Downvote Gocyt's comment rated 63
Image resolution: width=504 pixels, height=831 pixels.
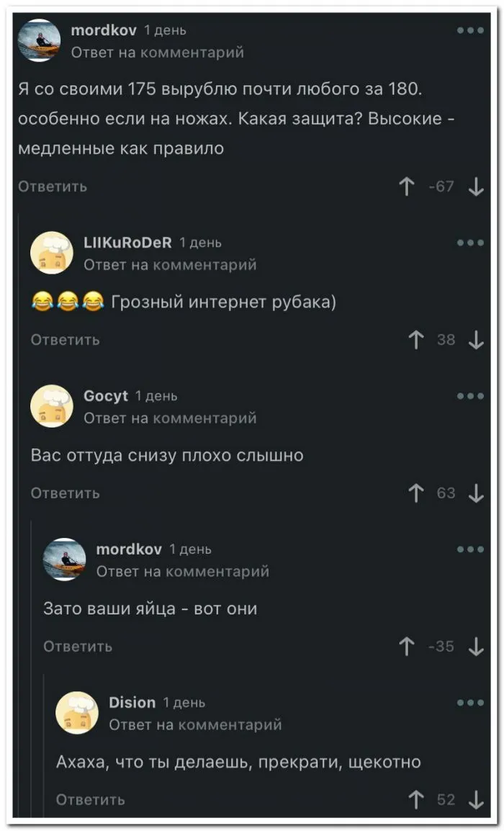tap(475, 493)
